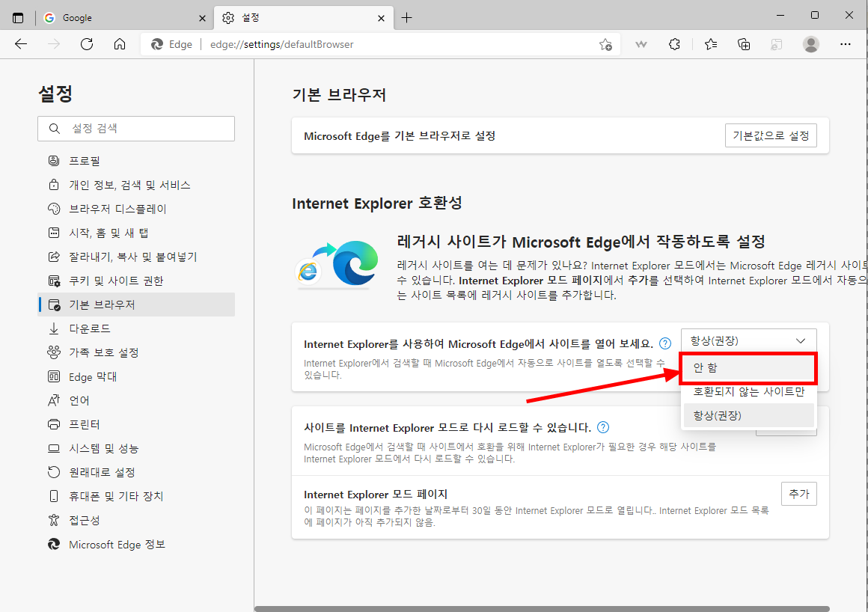This screenshot has height=612, width=868.
Task: Open 시작, 홈 및 새 탭 section
Action: pyautogui.click(x=136, y=233)
